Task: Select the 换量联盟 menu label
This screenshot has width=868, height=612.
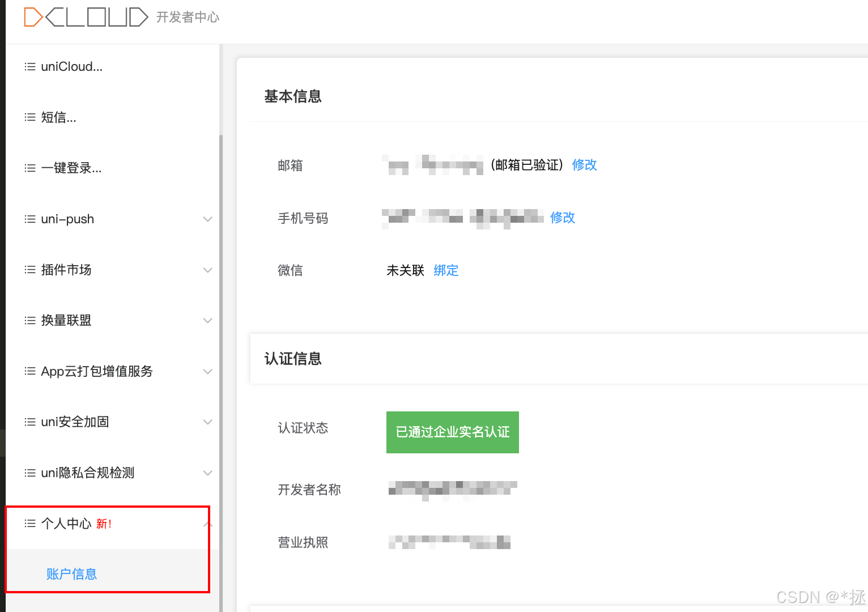Action: point(66,321)
